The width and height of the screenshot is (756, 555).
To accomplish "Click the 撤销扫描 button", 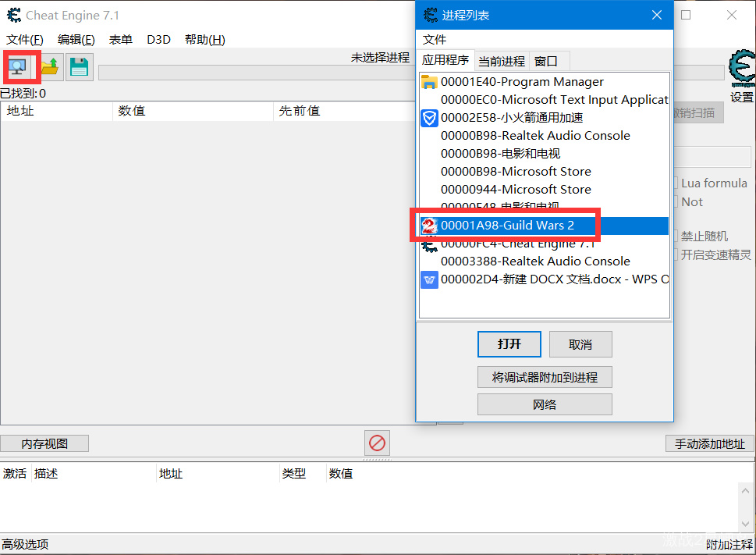I will click(698, 113).
